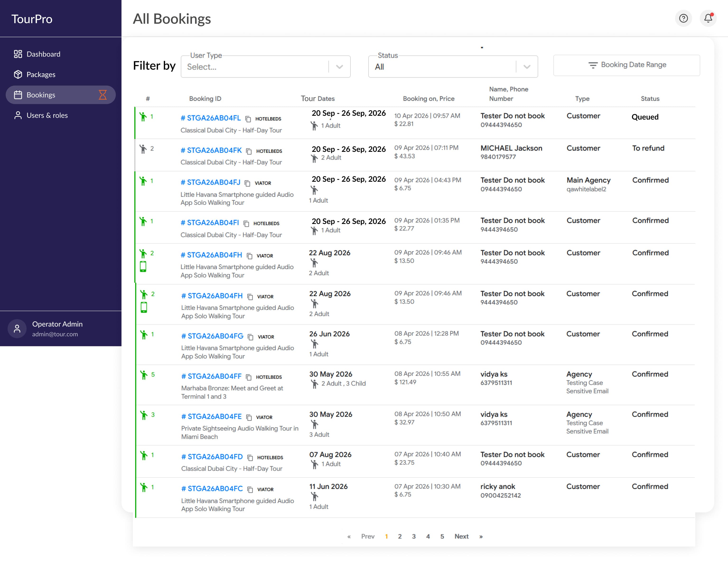Screen dimensions: 728x577
Task: Expand the Status dropdown arrow
Action: coord(527,67)
